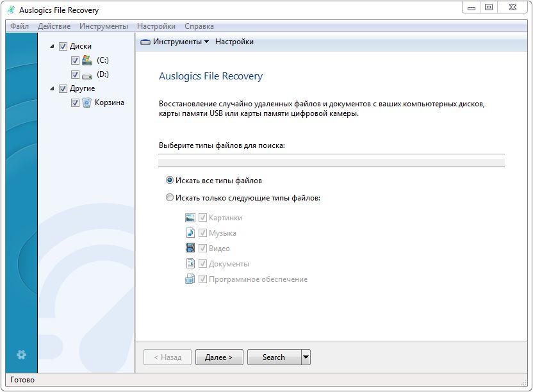Click the Картинки picture icon

pyautogui.click(x=190, y=218)
